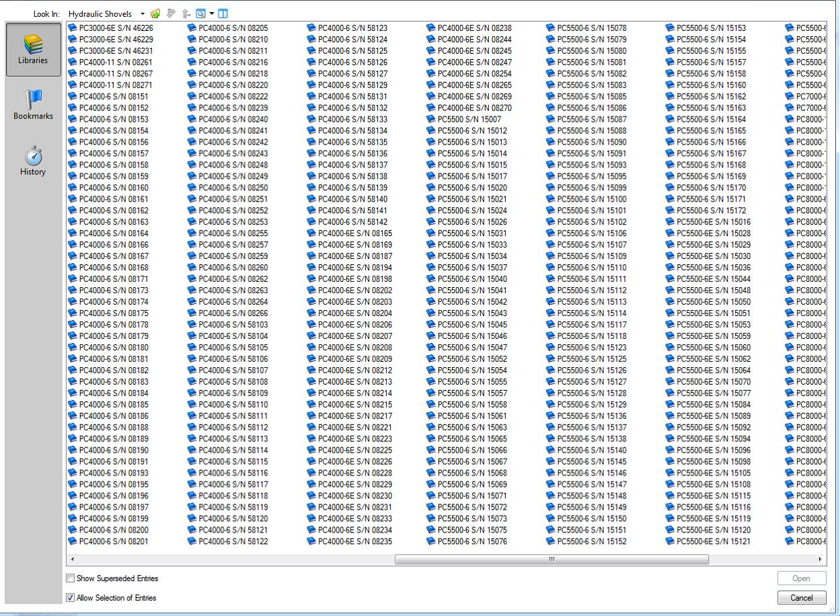The width and height of the screenshot is (840, 616).
Task: Select entry PC4000-6E S/N 08221
Action: [x=350, y=428]
